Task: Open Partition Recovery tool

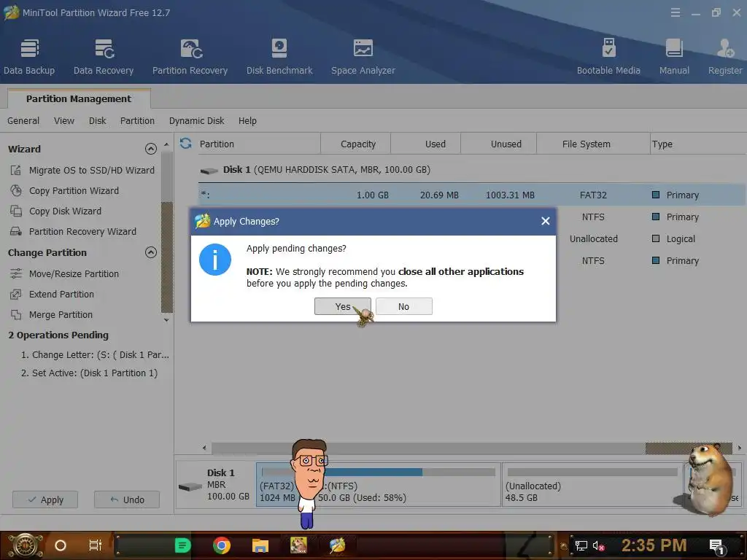Action: click(190, 57)
